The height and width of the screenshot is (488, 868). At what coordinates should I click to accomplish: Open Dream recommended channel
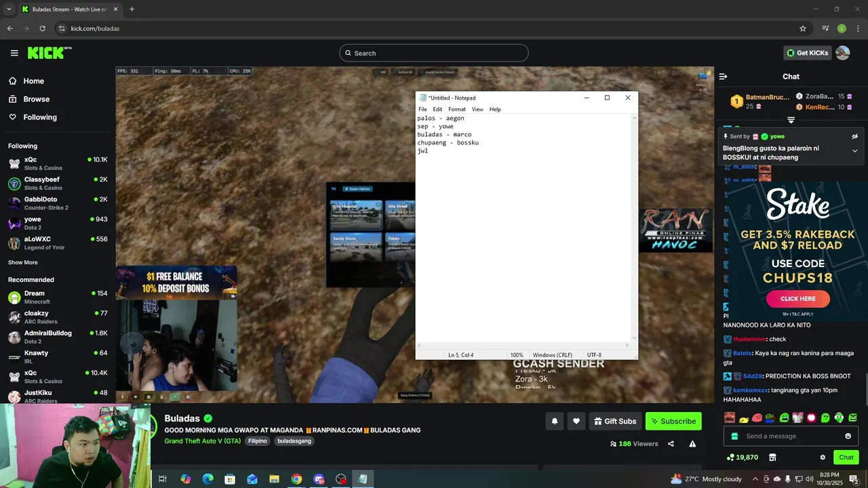click(x=58, y=297)
